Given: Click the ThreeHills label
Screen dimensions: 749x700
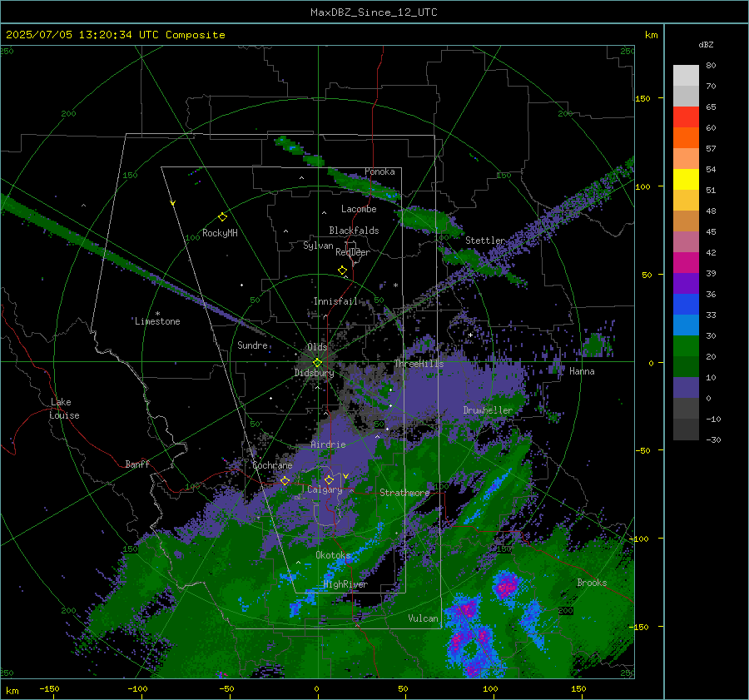Looking at the screenshot, I should (419, 364).
